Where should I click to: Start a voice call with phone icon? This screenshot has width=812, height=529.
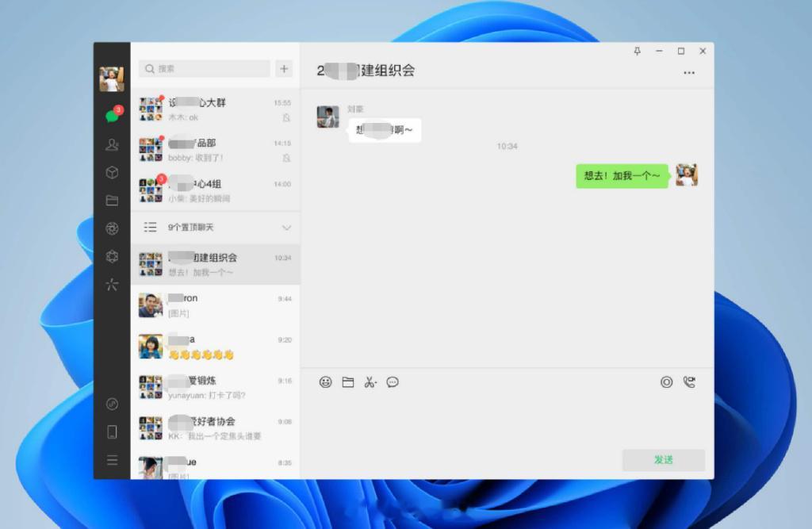coord(689,381)
